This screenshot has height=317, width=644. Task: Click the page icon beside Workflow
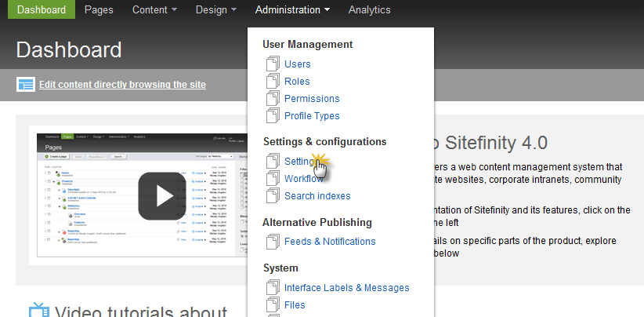[x=273, y=178]
